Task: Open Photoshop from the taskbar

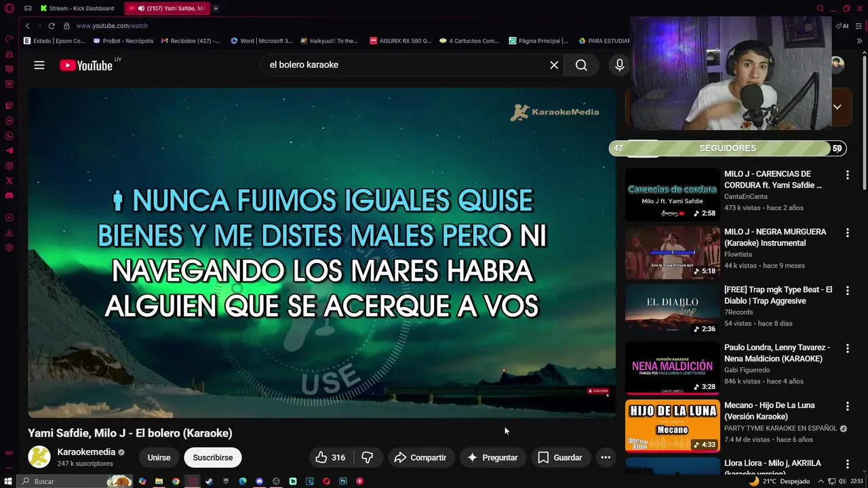Action: tap(343, 481)
